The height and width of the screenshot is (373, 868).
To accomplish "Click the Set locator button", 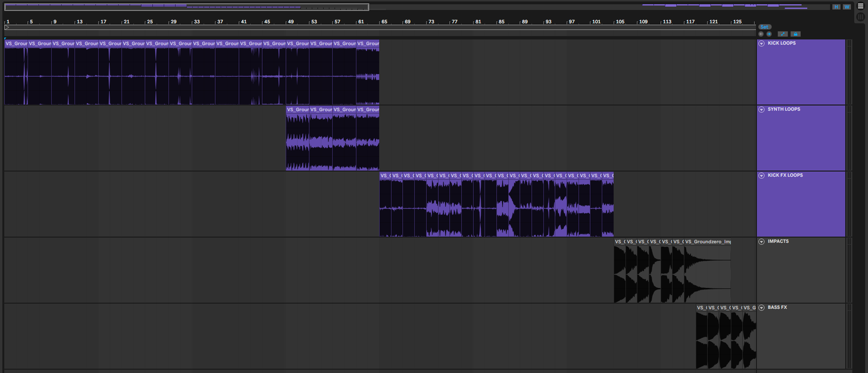I will (x=764, y=27).
